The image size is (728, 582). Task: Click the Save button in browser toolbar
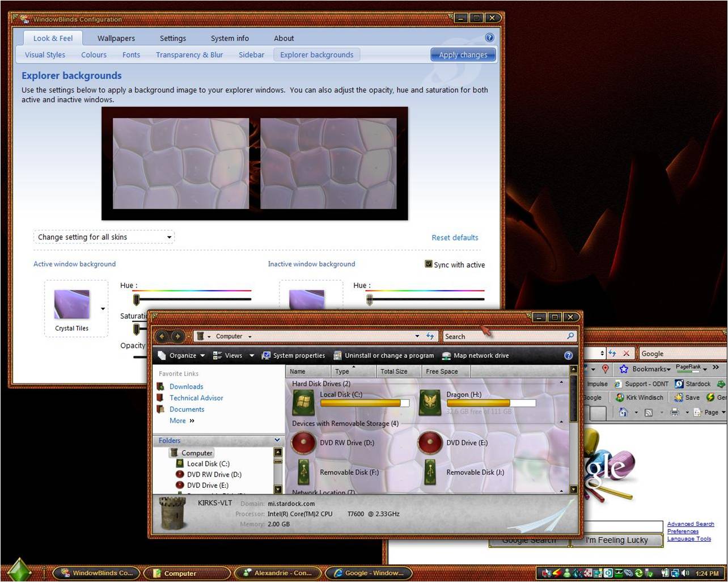[x=687, y=398]
